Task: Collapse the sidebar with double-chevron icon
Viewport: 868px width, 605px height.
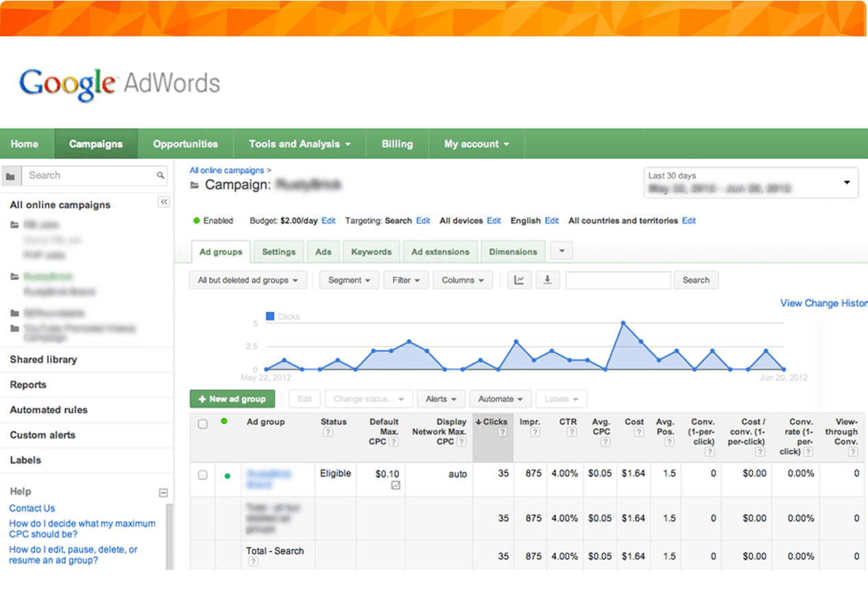Action: [164, 202]
